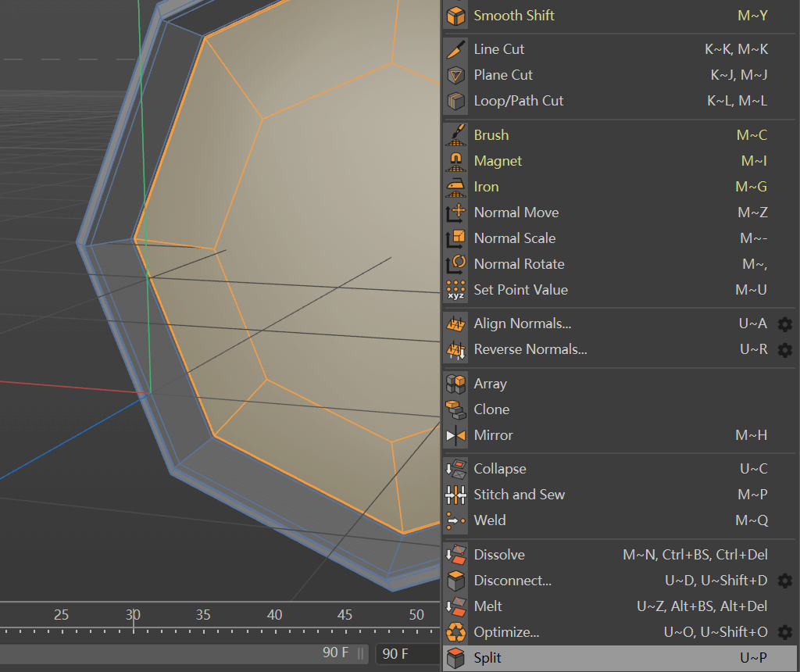Select the Iron tool icon
The width and height of the screenshot is (800, 672).
coord(455,187)
